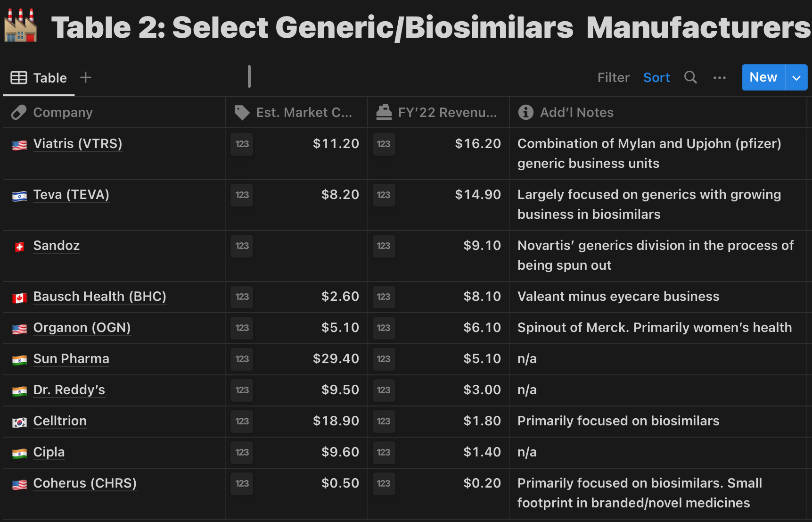This screenshot has height=522, width=812.
Task: Add a new view with plus icon
Action: click(85, 77)
